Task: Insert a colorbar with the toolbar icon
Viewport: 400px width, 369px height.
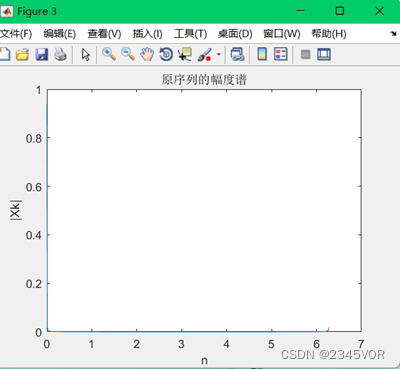Action: point(262,54)
